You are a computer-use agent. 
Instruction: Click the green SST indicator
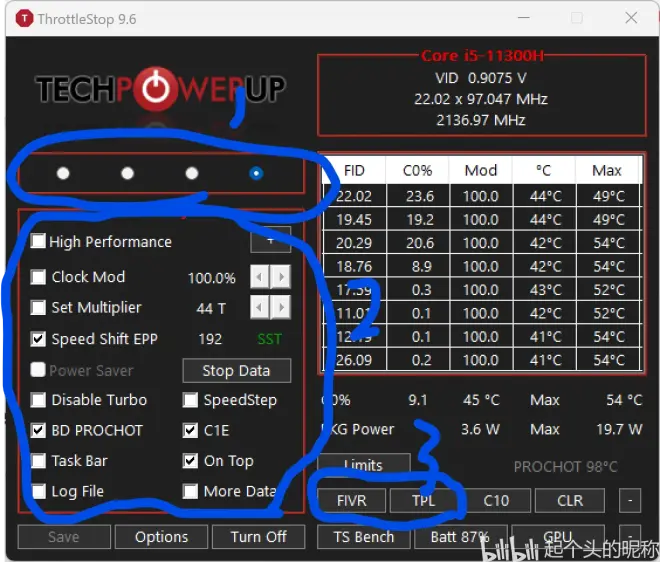point(269,339)
